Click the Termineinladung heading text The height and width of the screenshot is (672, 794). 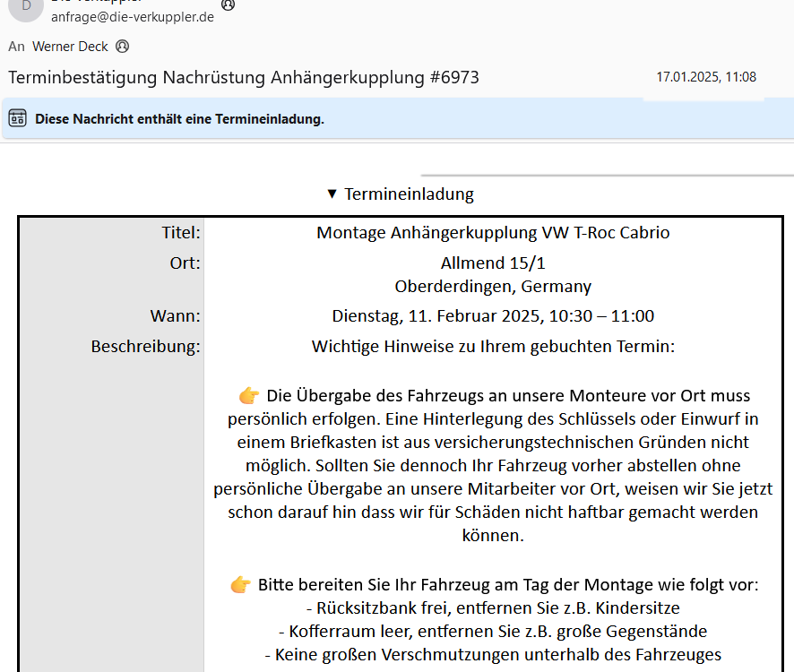tap(410, 194)
